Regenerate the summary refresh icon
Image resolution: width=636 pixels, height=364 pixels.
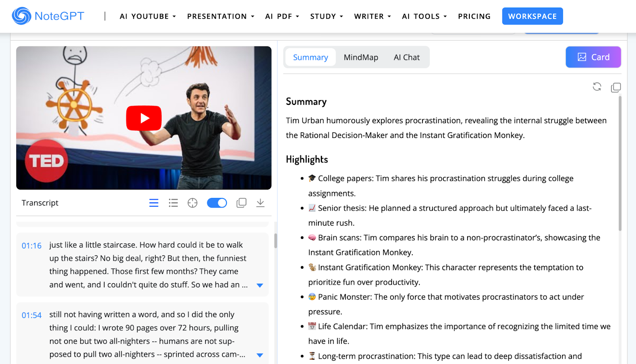pos(597,87)
